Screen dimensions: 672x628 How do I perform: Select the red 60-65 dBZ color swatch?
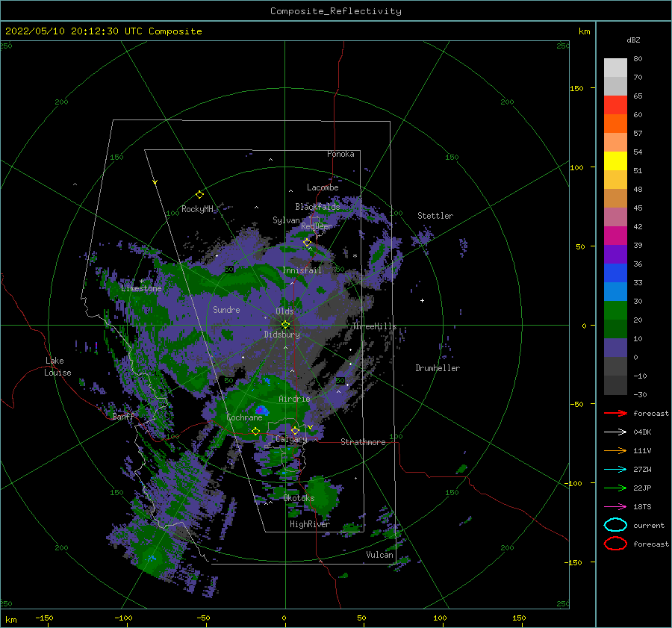[615, 105]
